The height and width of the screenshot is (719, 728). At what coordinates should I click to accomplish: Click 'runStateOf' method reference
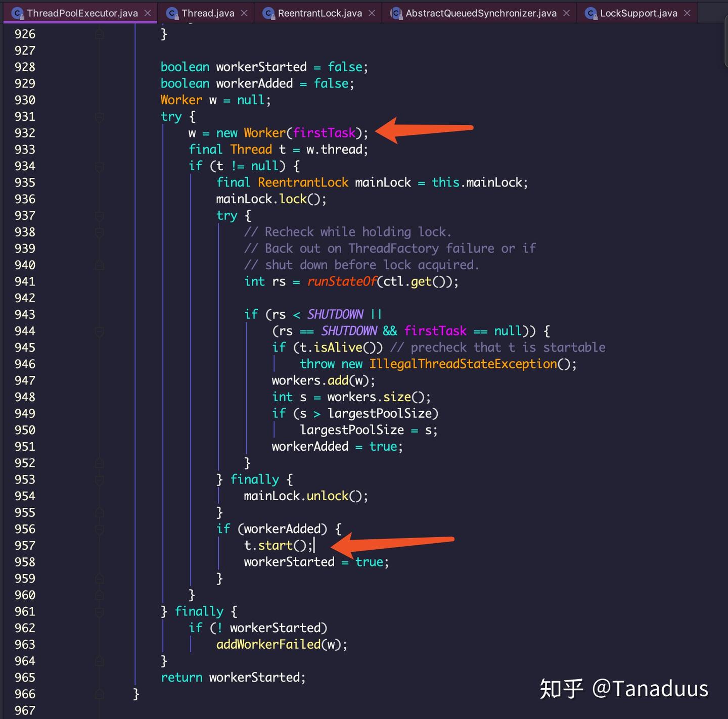[342, 281]
